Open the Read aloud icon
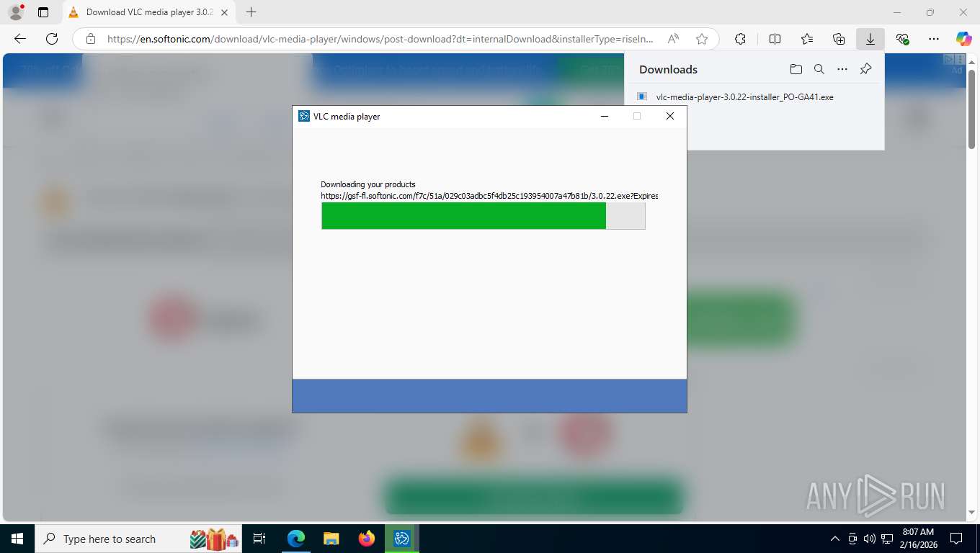The width and height of the screenshot is (980, 553). (x=674, y=39)
